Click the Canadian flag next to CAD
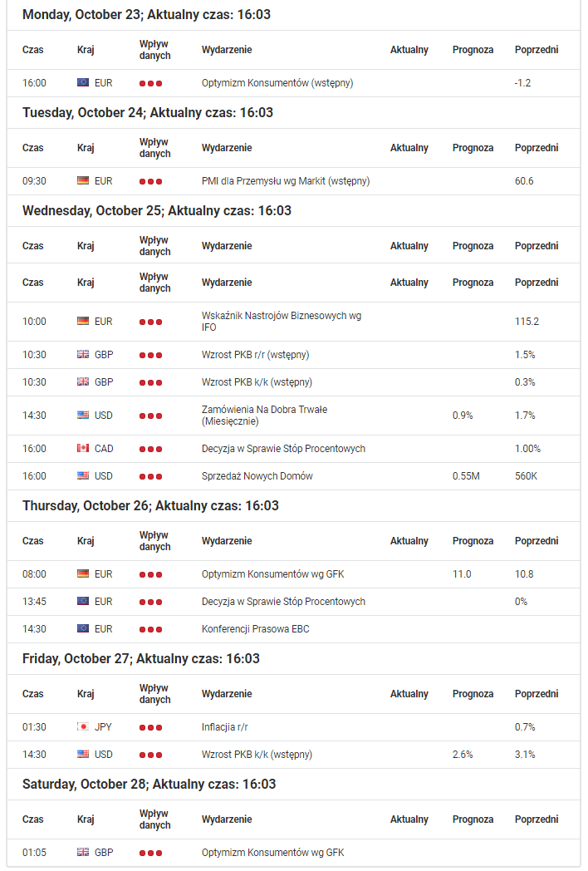 click(83, 448)
